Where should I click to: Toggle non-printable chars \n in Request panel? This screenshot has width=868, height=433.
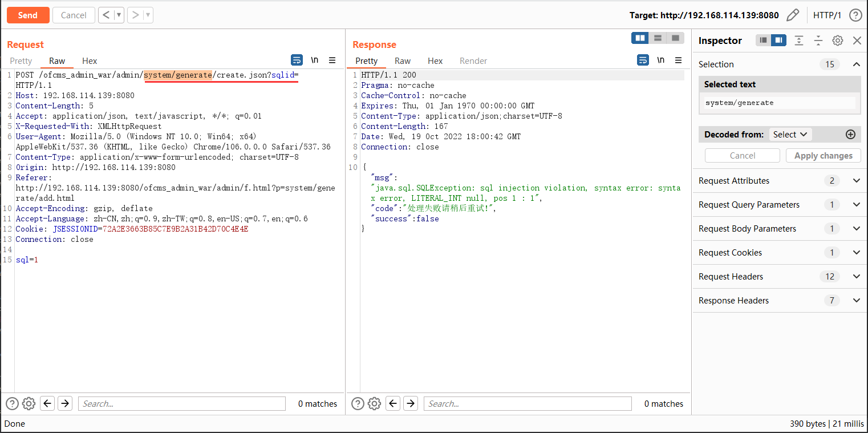pos(315,60)
